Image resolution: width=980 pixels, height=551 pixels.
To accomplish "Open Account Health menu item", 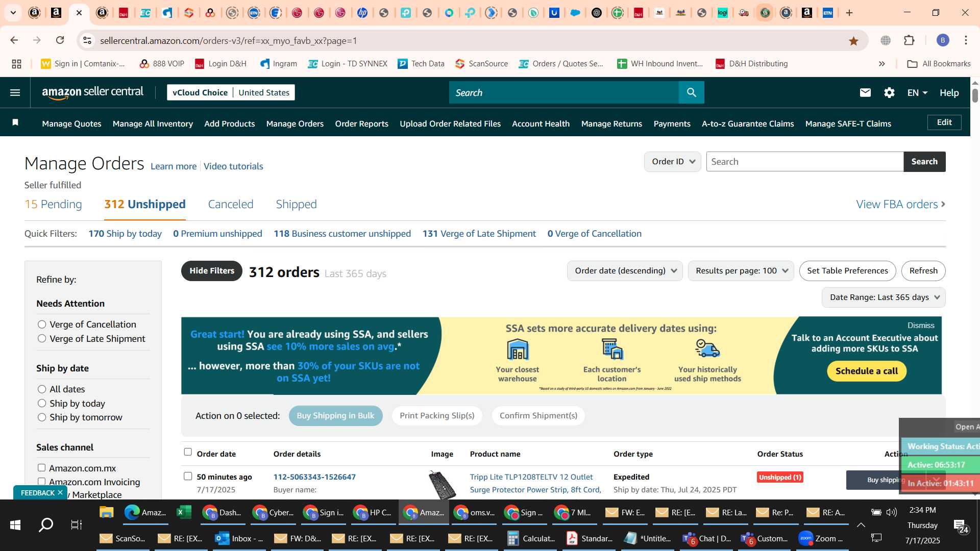I will coord(541,124).
